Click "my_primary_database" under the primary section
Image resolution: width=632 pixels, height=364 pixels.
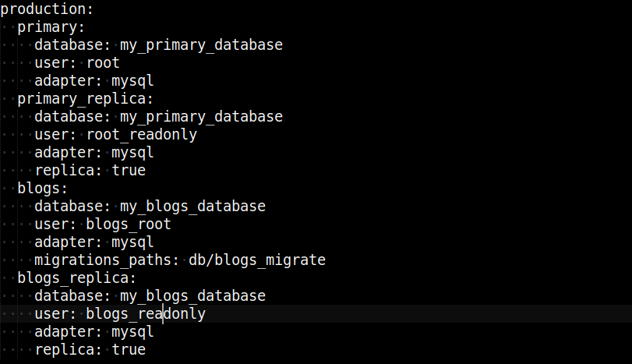pyautogui.click(x=201, y=44)
